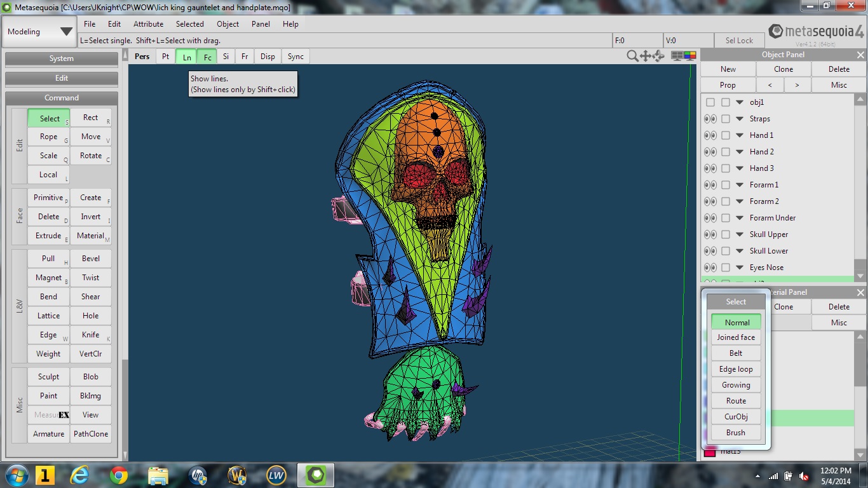The width and height of the screenshot is (868, 488).
Task: Open the File menu
Action: click(90, 24)
